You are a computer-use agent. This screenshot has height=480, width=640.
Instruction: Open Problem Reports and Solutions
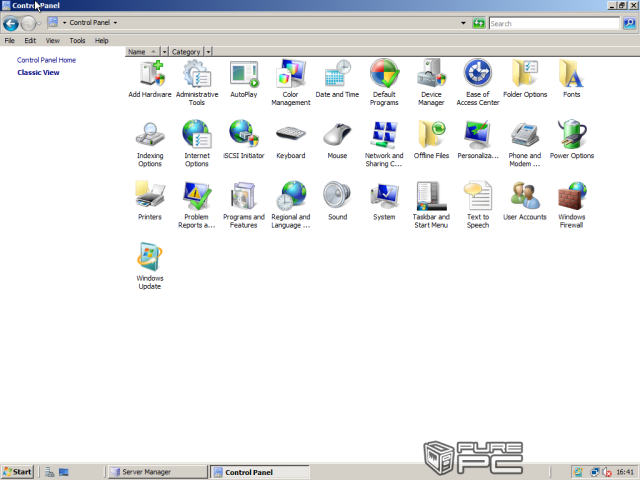pos(197,205)
